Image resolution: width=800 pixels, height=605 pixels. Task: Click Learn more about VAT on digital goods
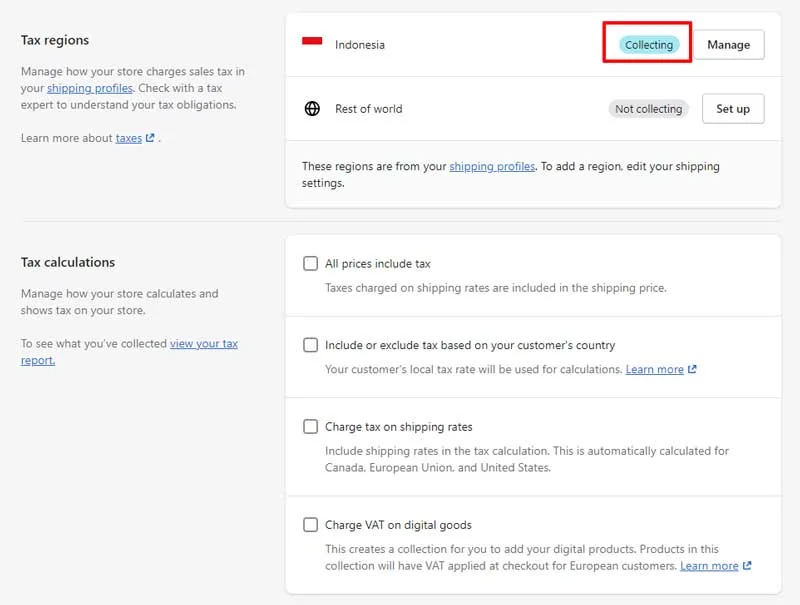point(709,566)
